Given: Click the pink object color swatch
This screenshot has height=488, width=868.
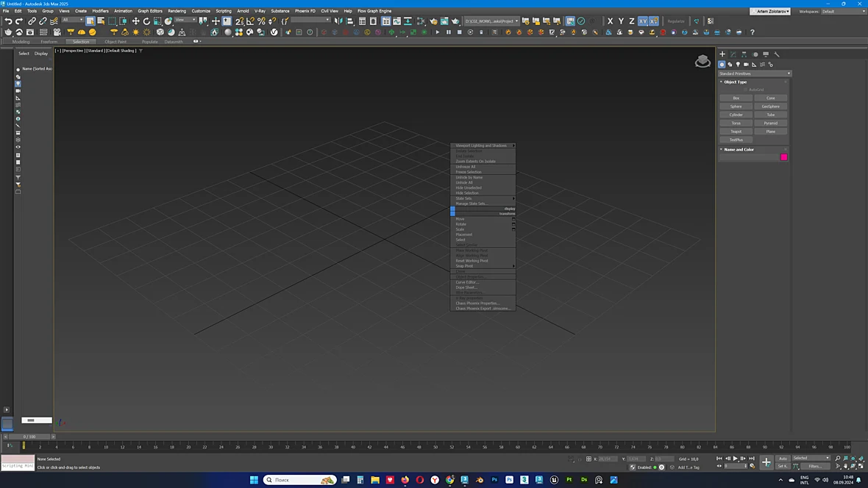Looking at the screenshot, I should (784, 157).
